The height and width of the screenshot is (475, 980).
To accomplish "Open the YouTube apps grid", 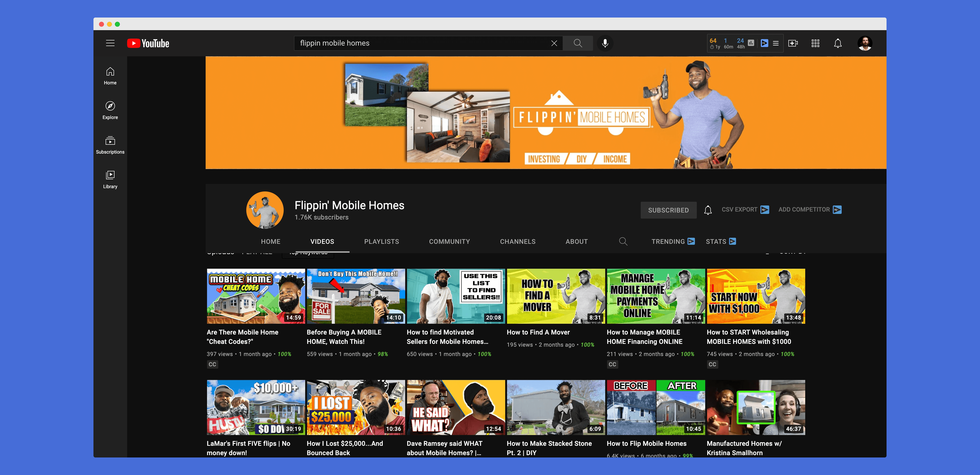I will point(815,43).
